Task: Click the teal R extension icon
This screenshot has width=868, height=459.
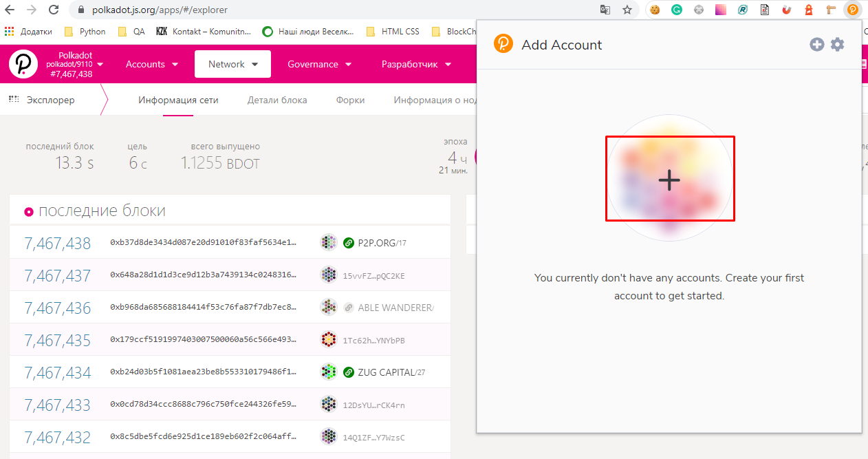Action: click(743, 10)
